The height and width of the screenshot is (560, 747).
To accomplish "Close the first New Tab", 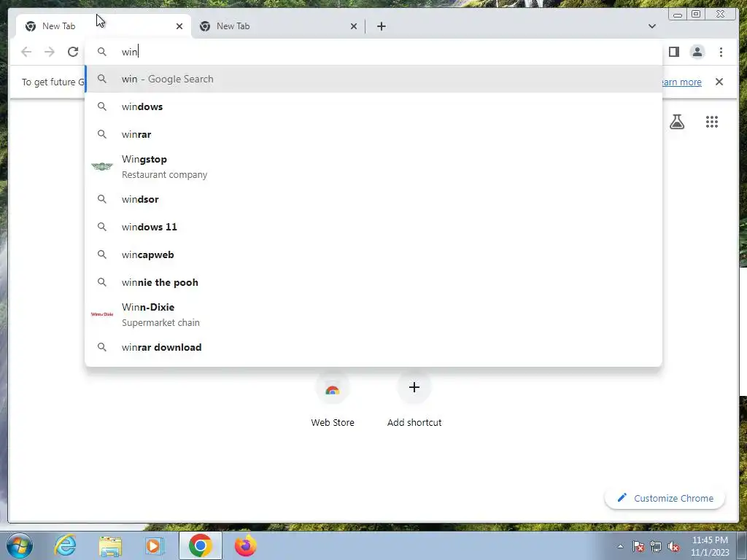I will coord(179,26).
